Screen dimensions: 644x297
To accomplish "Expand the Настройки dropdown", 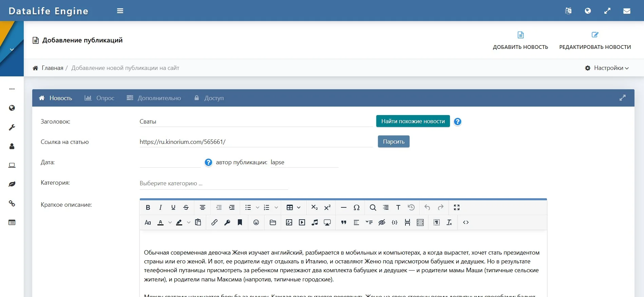I will 607,68.
